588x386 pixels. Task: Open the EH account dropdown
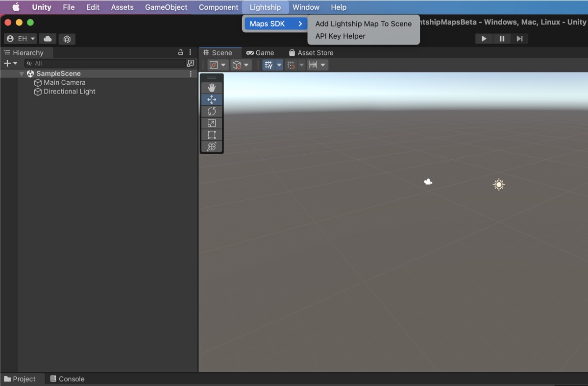point(21,39)
